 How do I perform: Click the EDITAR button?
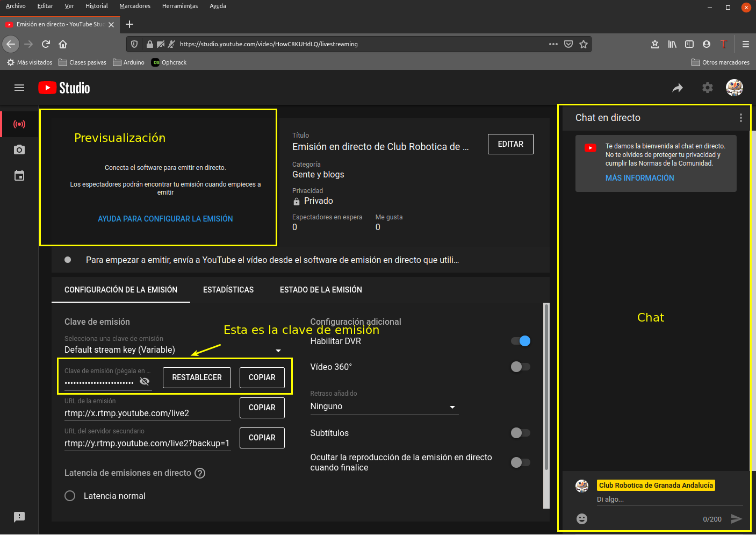pos(510,144)
